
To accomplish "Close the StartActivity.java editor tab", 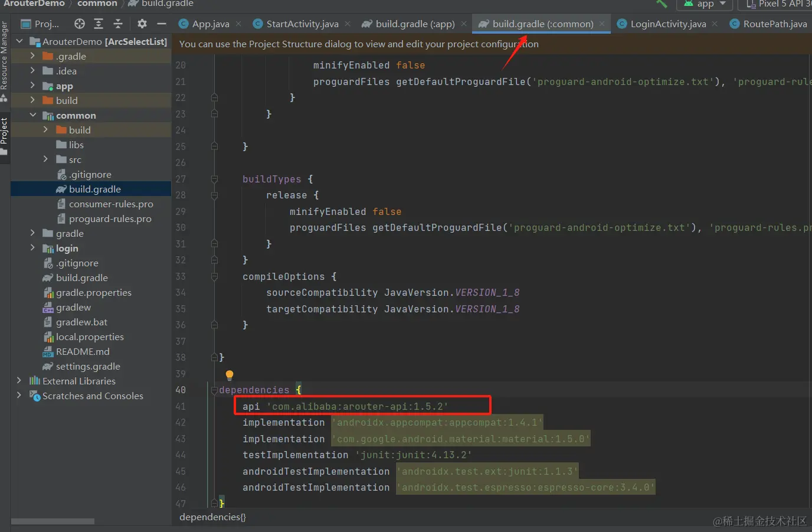I will click(x=348, y=24).
